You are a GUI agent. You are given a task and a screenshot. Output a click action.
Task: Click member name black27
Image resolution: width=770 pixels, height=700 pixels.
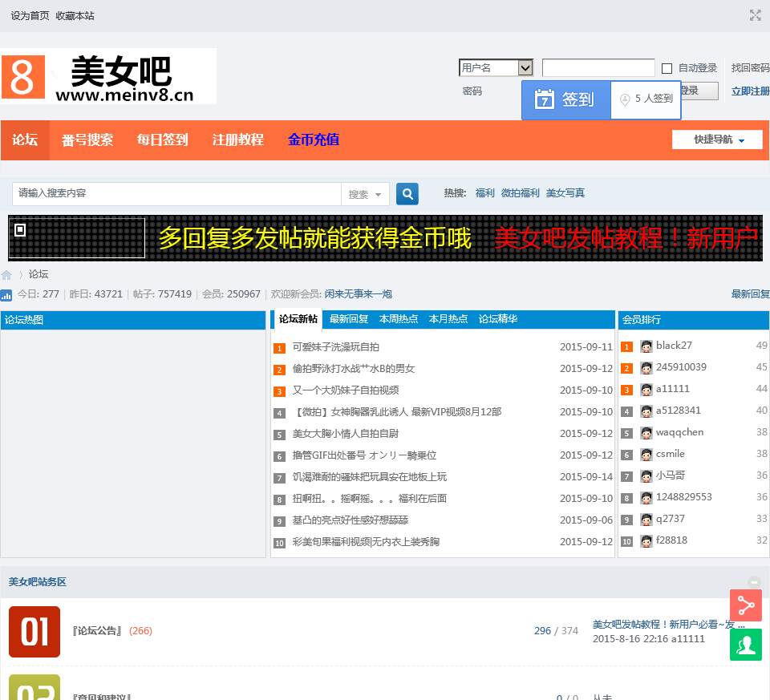coord(674,345)
